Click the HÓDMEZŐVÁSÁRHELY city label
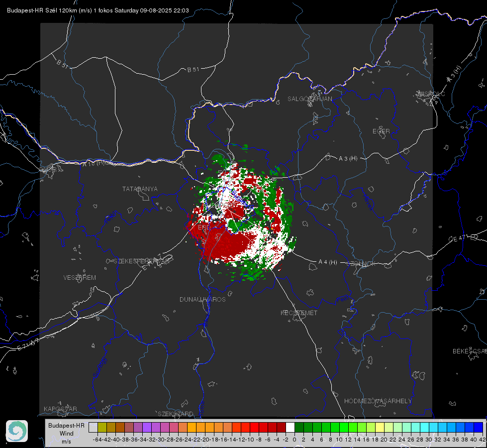 pyautogui.click(x=378, y=401)
